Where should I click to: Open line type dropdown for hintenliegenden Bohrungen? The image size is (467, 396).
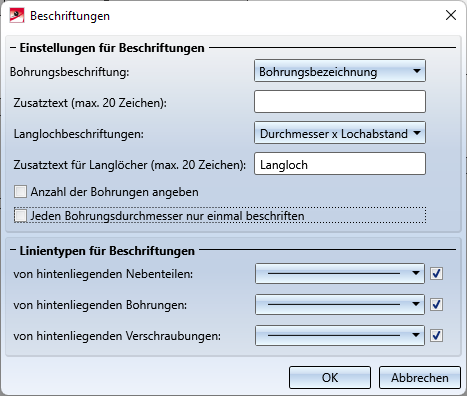tap(340, 304)
